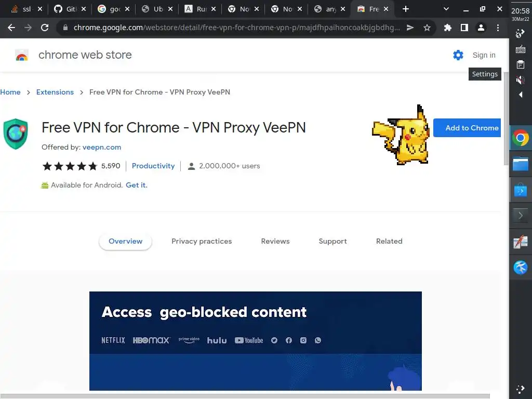Bookmark this page with the star
Image resolution: width=532 pixels, height=399 pixels.
coord(427,28)
